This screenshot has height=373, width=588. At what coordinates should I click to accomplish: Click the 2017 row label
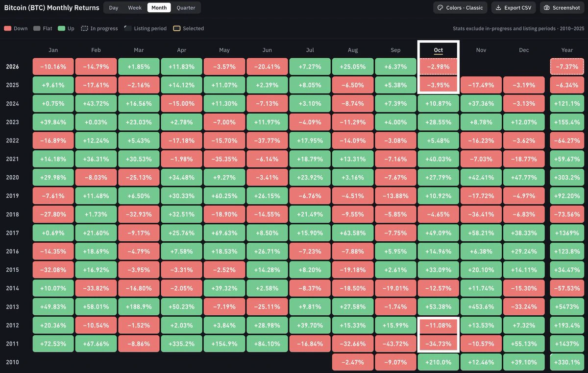tap(12, 233)
